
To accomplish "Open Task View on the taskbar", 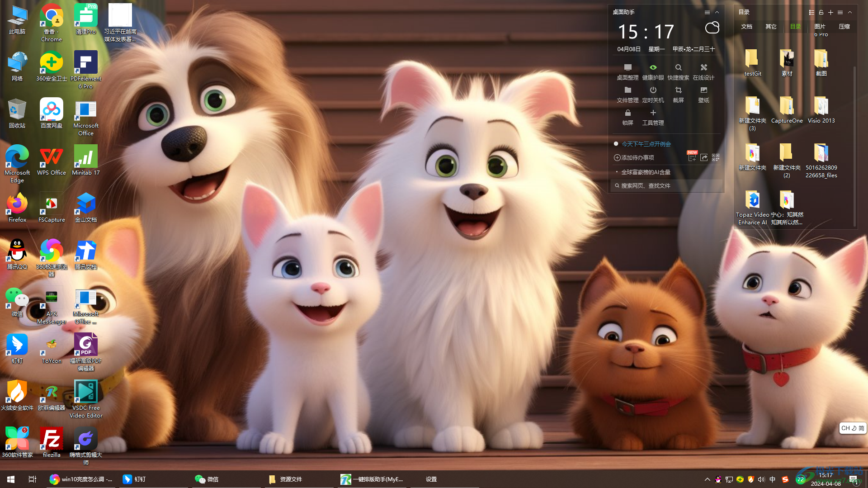I will [x=33, y=479].
